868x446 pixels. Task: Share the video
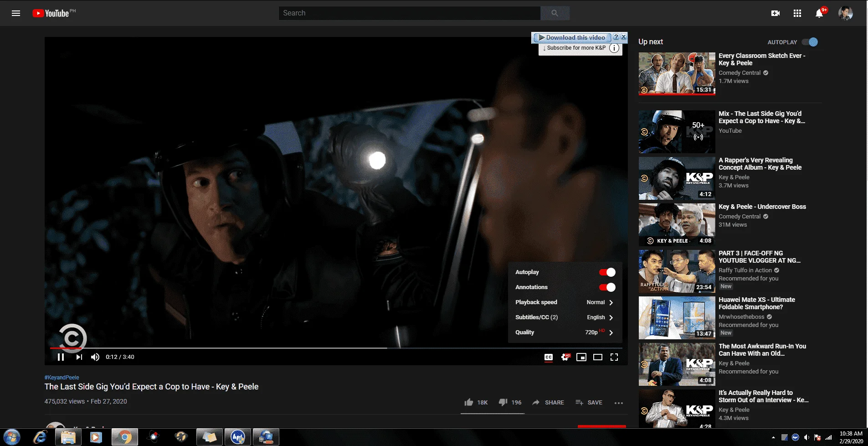(x=548, y=402)
